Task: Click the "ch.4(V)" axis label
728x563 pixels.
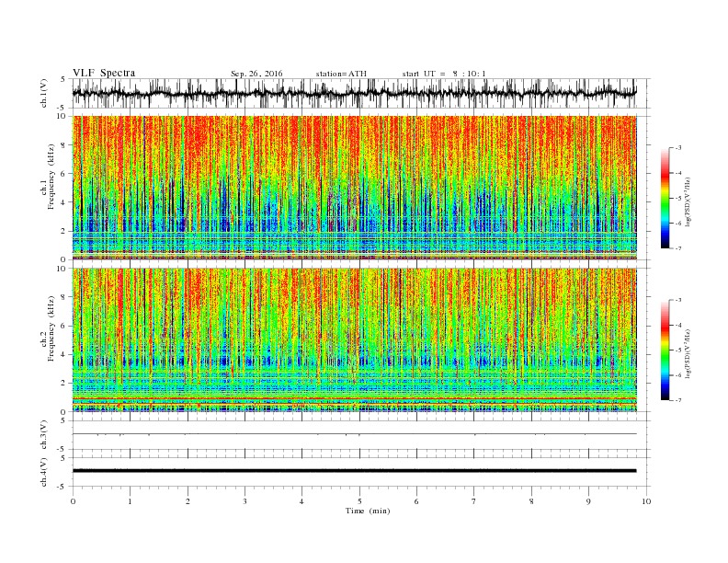Action: coord(44,472)
